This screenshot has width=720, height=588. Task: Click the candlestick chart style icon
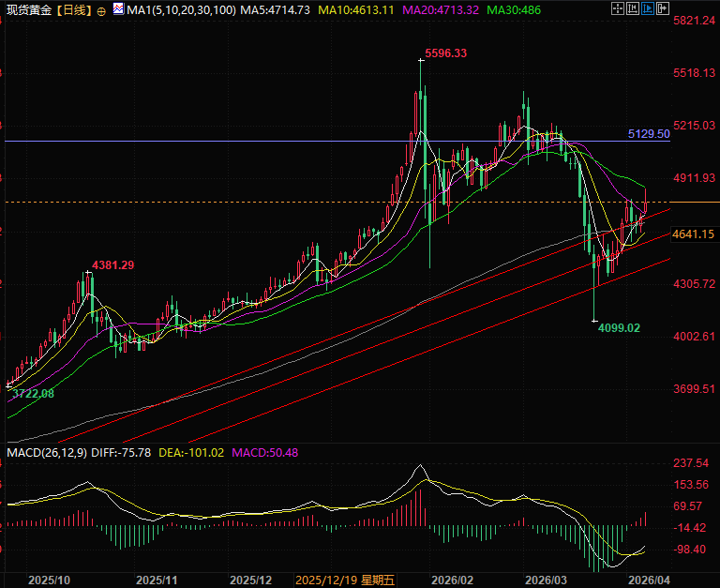pyautogui.click(x=633, y=8)
